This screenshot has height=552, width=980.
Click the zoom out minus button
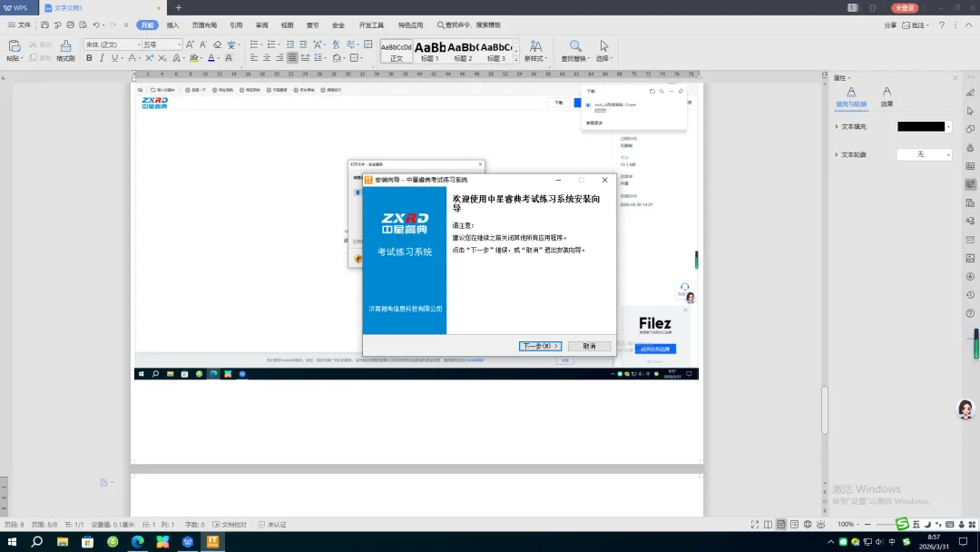point(867,525)
